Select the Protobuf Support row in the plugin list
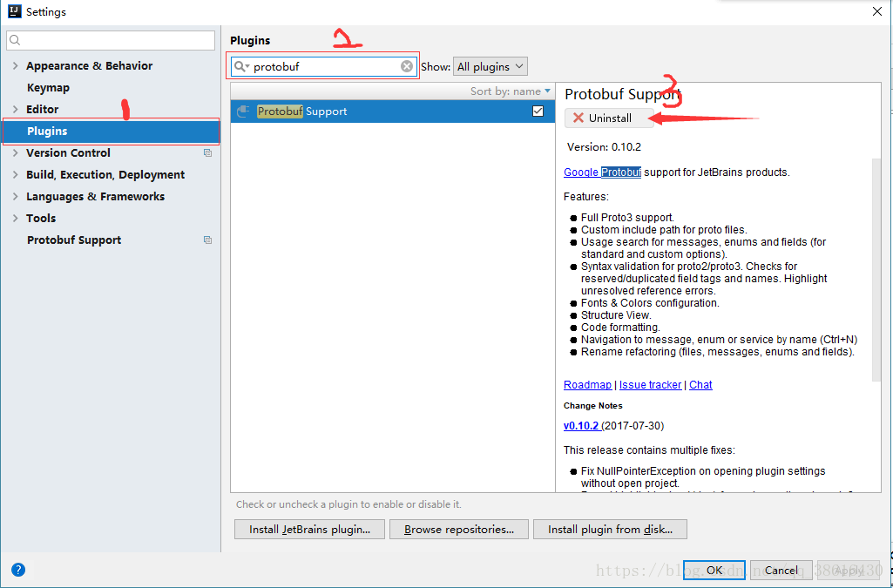Viewport: 893px width, 588px height. click(x=392, y=112)
